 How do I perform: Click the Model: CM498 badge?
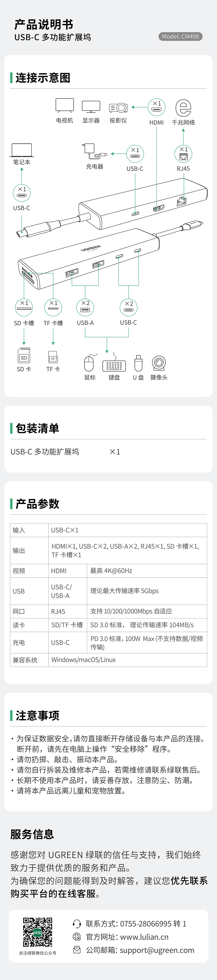[181, 36]
